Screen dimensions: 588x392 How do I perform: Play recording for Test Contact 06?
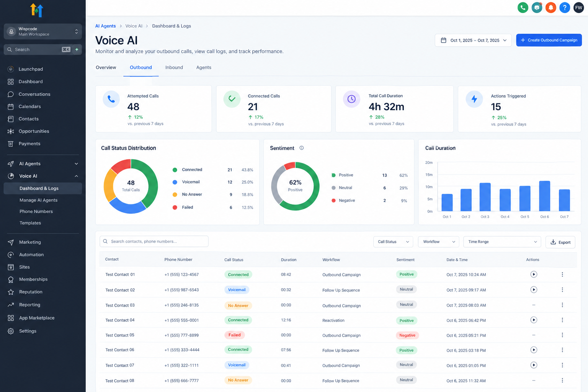click(534, 350)
